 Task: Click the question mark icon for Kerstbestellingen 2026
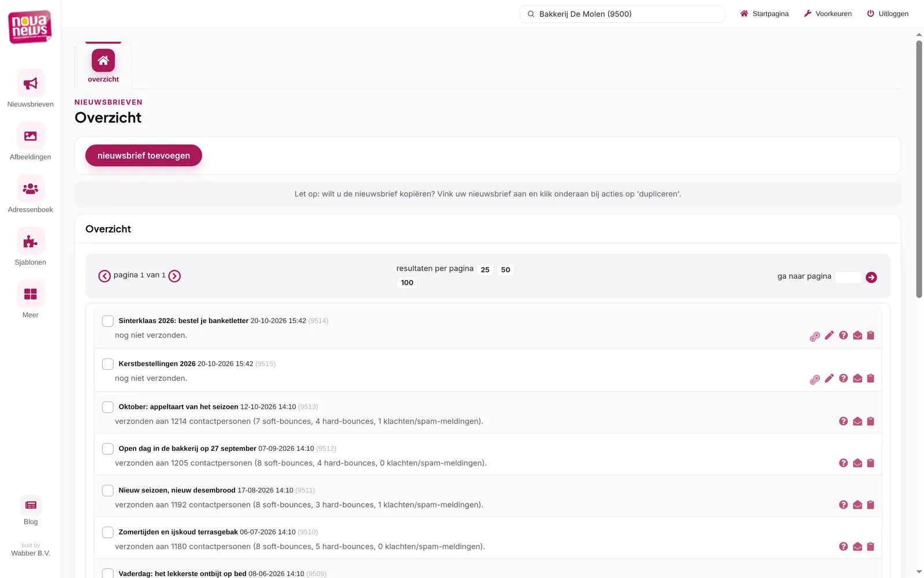pyautogui.click(x=843, y=378)
